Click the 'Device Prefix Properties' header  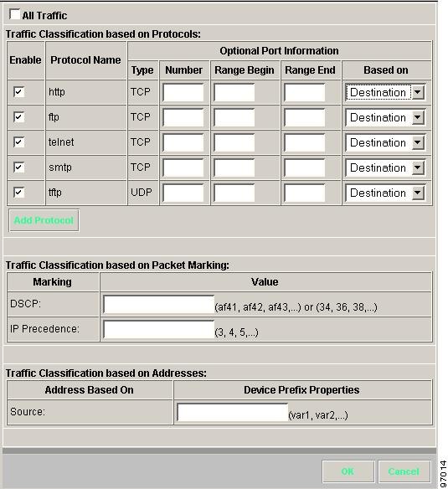(301, 390)
